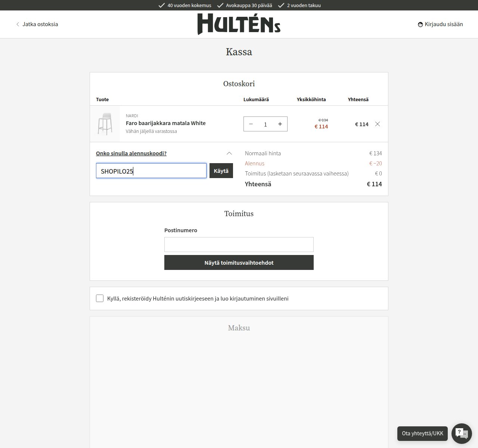Click the Toimitus (lasketaan seuraavassa vaiheessa) label
This screenshot has height=448, width=478.
coord(297,174)
